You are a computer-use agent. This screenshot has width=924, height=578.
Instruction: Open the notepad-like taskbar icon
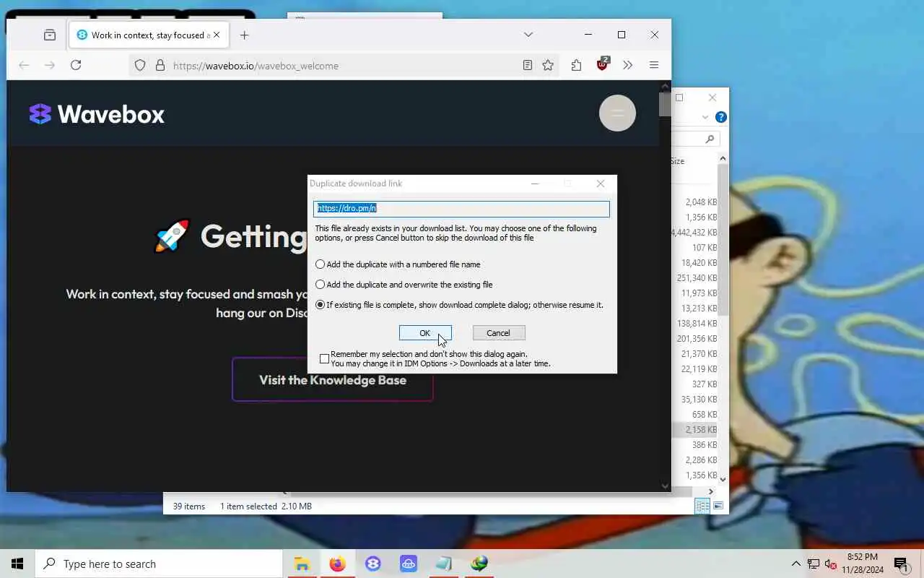click(x=443, y=564)
